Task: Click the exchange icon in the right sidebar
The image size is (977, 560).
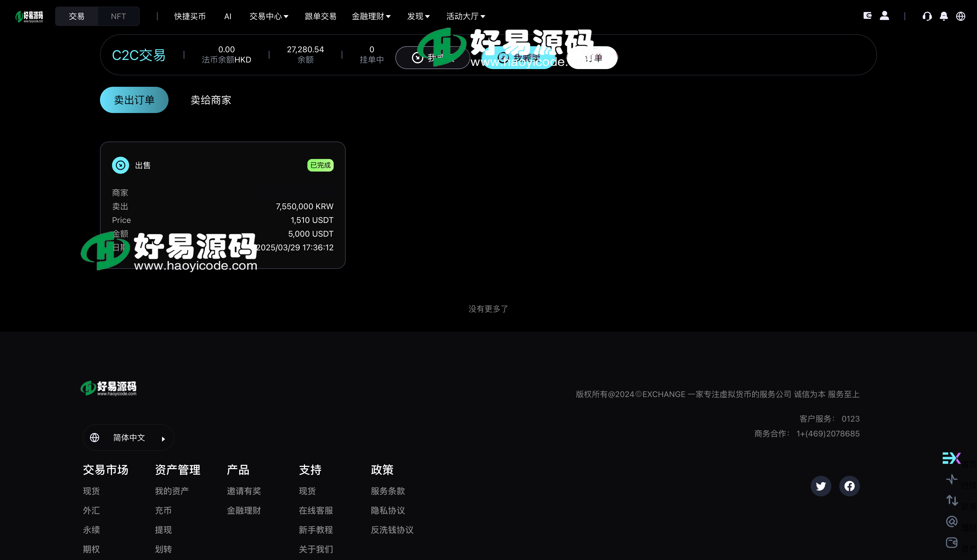Action: 952,458
